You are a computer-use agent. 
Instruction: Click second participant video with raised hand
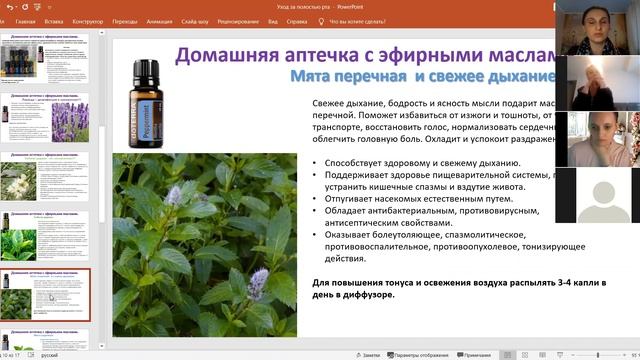pyautogui.click(x=598, y=83)
